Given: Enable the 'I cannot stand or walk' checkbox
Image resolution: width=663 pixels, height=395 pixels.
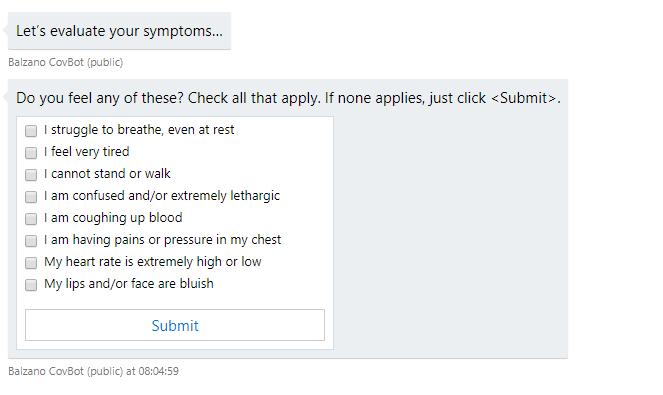Looking at the screenshot, I should 31,175.
